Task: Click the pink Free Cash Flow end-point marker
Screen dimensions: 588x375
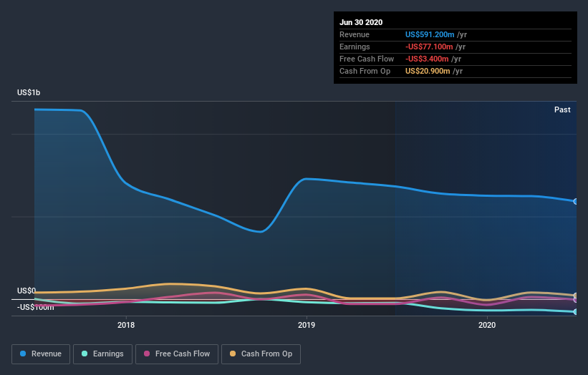Action: pos(576,300)
